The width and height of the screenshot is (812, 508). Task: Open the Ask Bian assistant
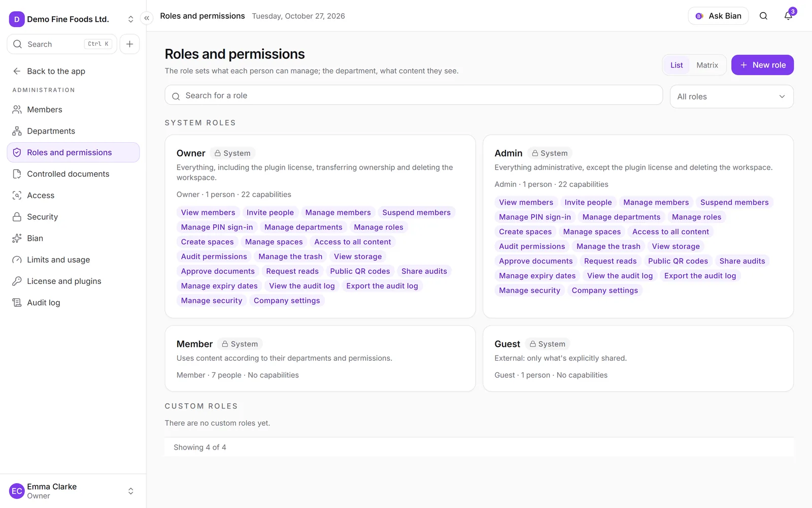718,16
